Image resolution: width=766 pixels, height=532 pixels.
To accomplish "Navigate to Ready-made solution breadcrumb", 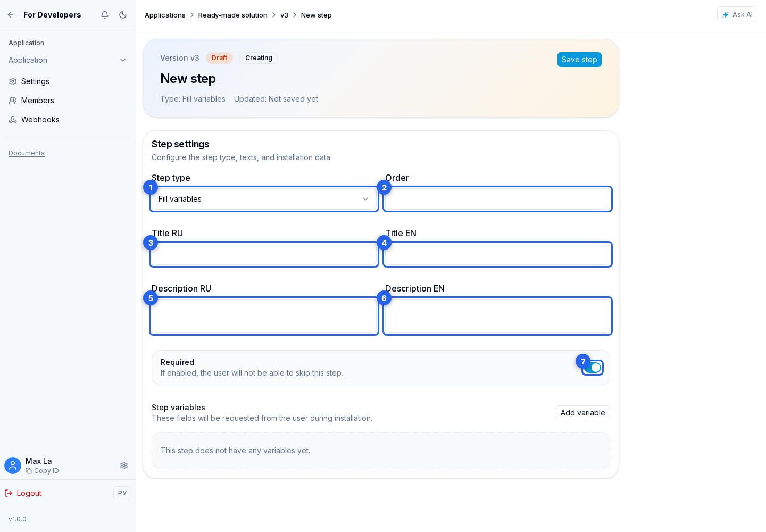I will pos(233,15).
